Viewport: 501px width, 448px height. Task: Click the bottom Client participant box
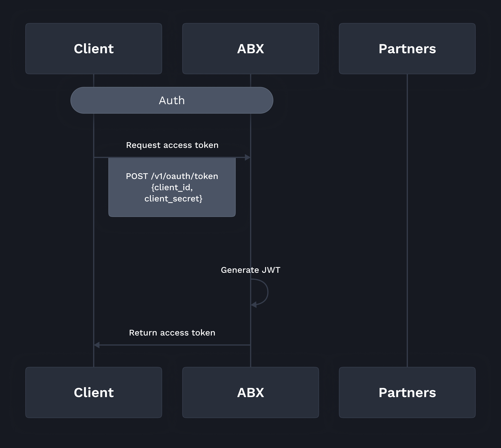click(x=93, y=392)
